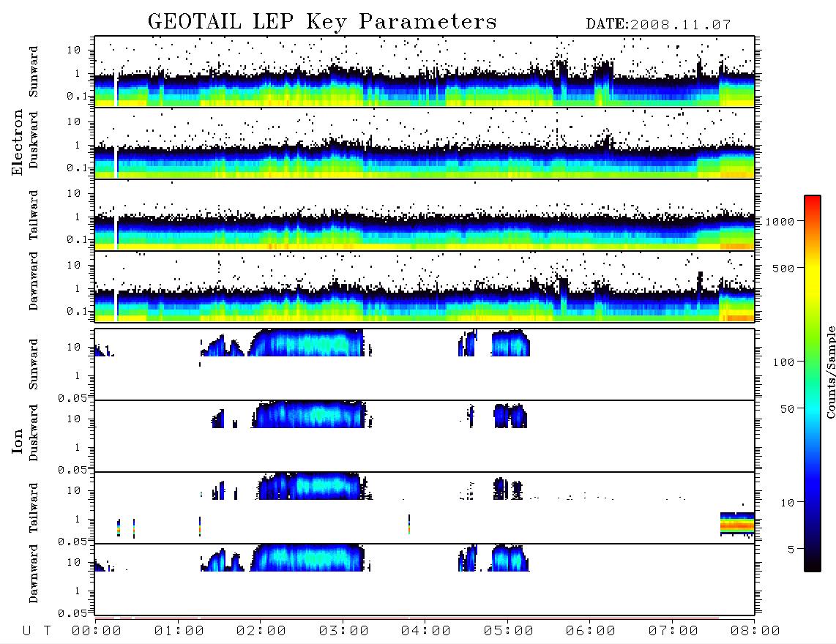
Task: Click the GEOTAIL LEP Key Parameters title
Action: tap(322, 21)
